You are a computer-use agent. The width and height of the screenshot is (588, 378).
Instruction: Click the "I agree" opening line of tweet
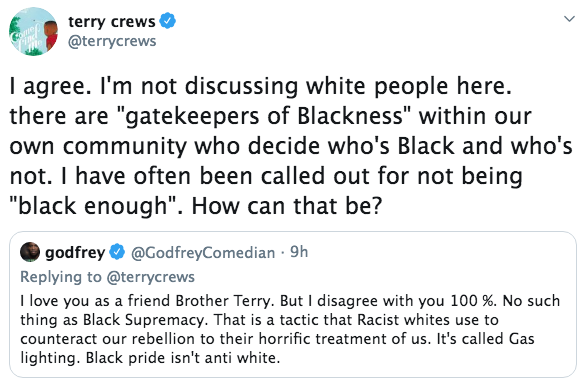50,87
